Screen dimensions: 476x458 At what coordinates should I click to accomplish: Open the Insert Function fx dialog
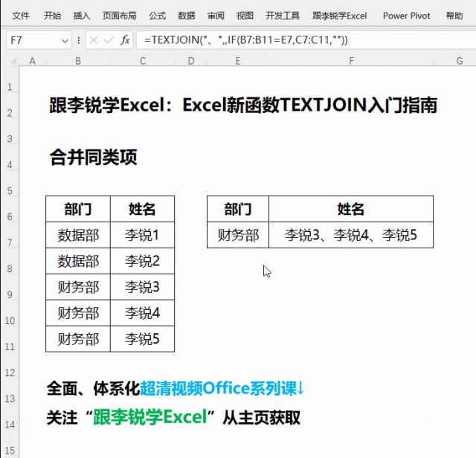125,40
